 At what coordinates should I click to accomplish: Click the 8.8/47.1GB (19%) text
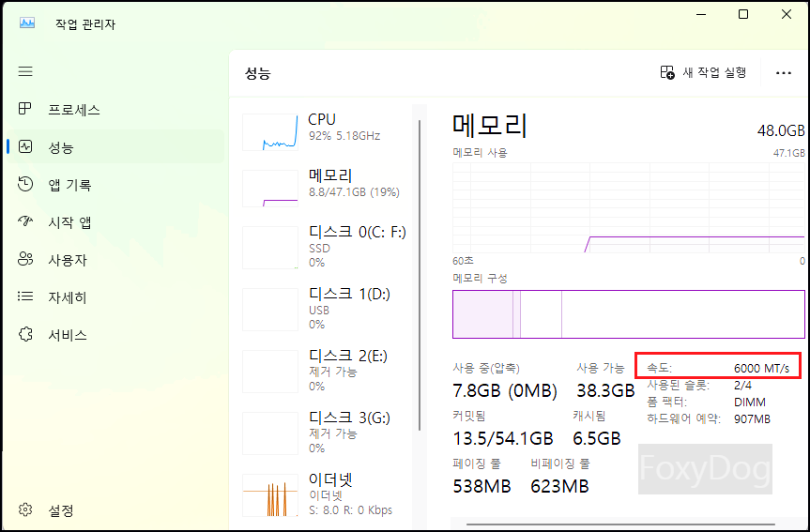coord(354,192)
